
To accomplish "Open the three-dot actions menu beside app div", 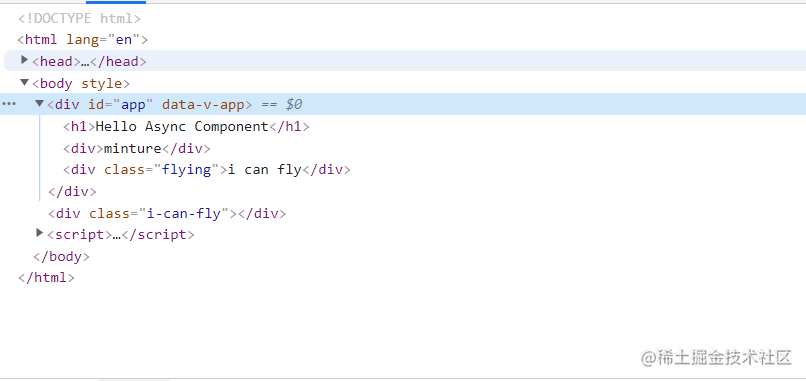I will pyautogui.click(x=9, y=104).
